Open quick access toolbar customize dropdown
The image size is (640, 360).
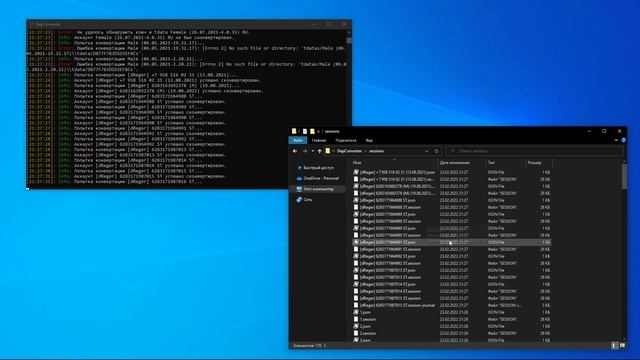tap(318, 131)
